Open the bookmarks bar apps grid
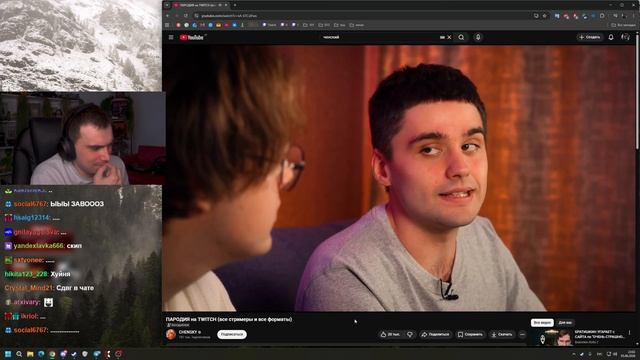Screen dimensions: 640x360 [x=167, y=25]
